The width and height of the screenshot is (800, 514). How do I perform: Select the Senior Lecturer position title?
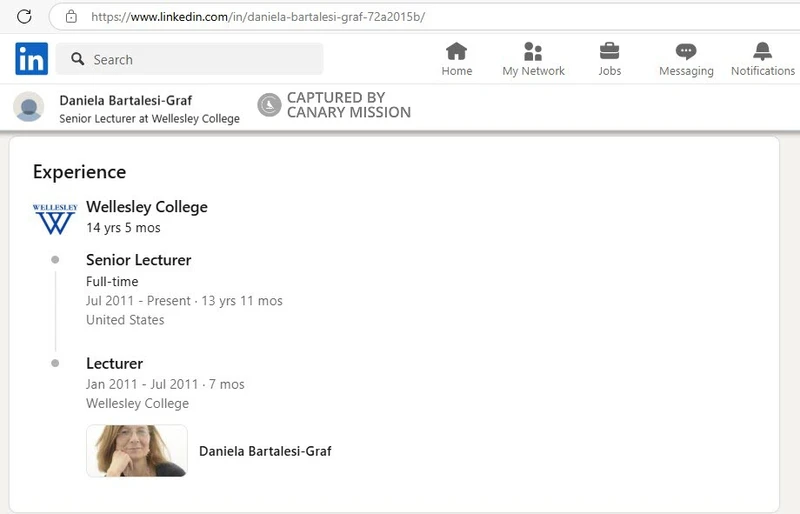click(139, 260)
